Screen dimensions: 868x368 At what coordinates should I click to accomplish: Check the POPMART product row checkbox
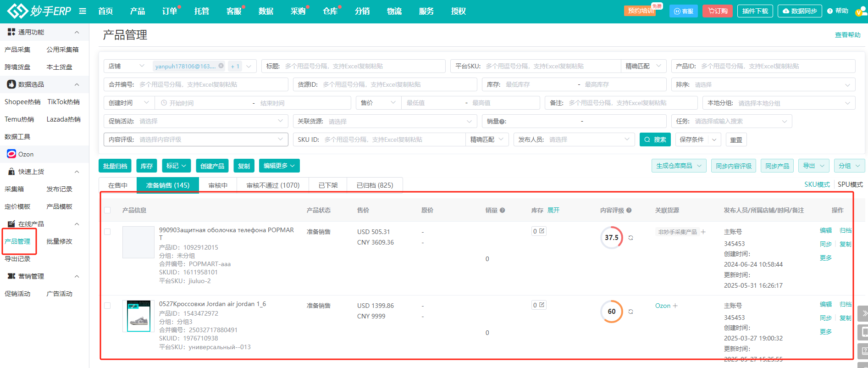(107, 232)
